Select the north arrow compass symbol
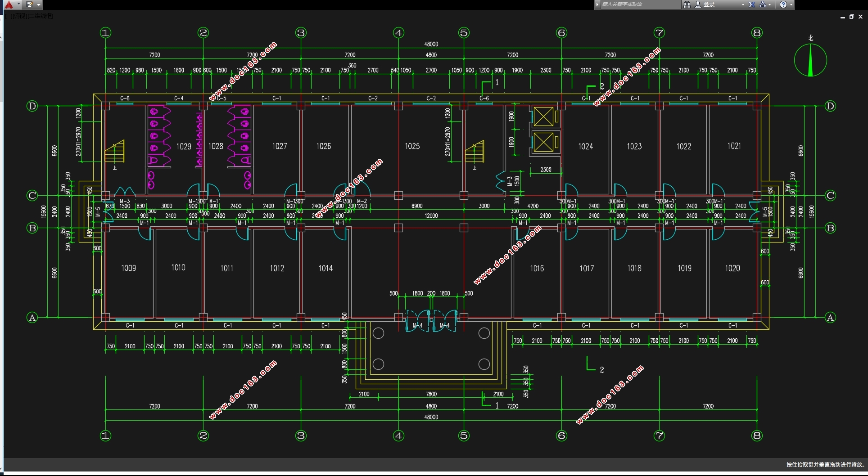The image size is (868, 476). click(810, 60)
